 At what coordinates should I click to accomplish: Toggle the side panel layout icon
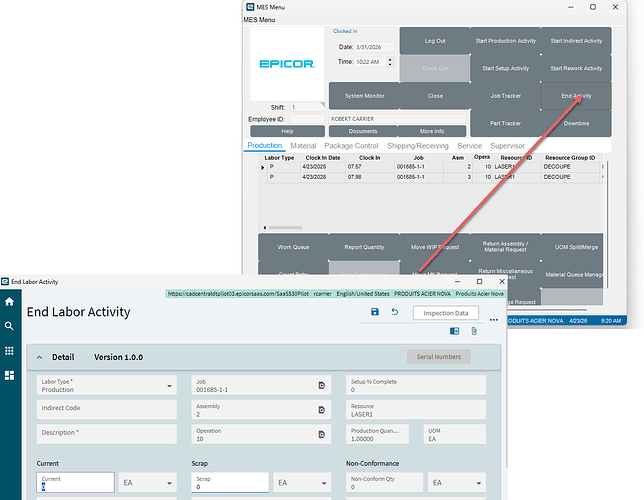454,331
